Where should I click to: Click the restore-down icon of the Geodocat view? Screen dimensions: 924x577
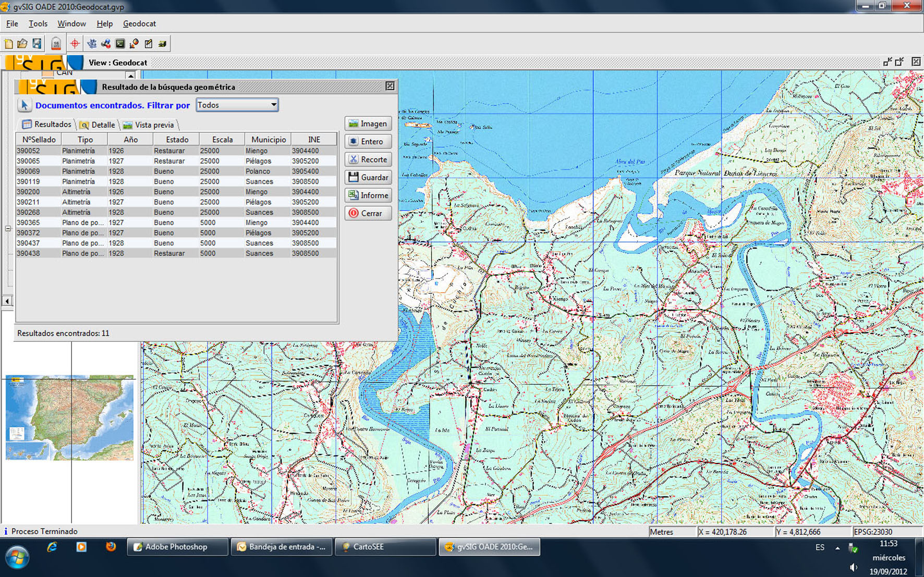887,62
